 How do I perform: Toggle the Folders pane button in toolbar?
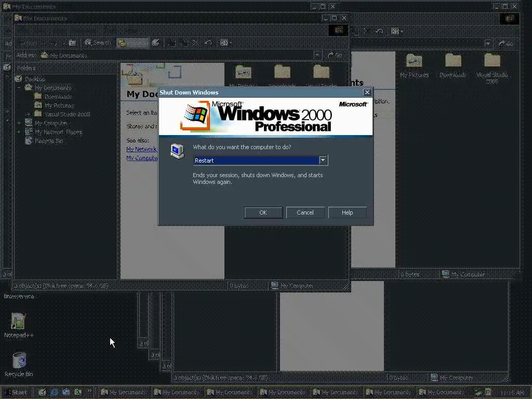[132, 43]
